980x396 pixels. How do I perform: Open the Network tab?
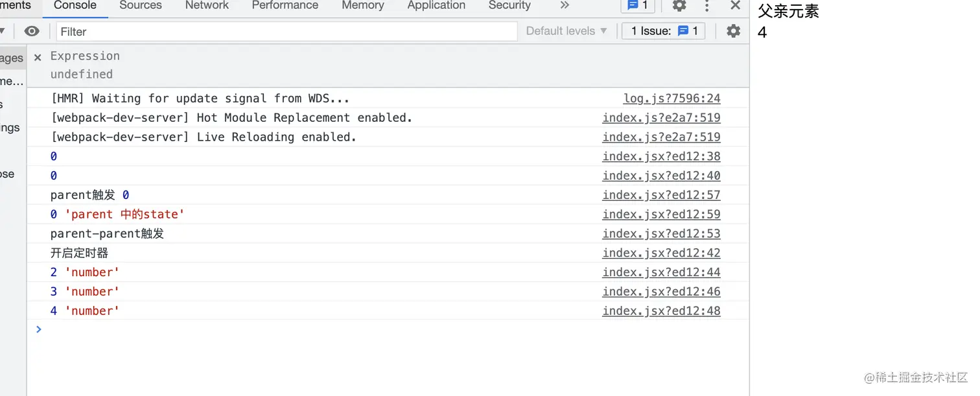pyautogui.click(x=207, y=6)
